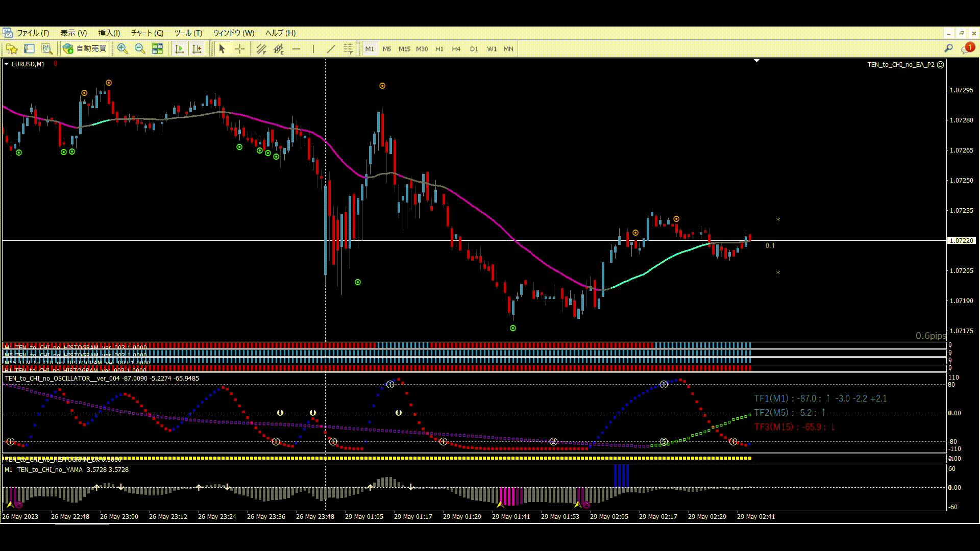Screen dimensions: 980x551
Task: Select the arrow Cursor tool
Action: click(222, 49)
